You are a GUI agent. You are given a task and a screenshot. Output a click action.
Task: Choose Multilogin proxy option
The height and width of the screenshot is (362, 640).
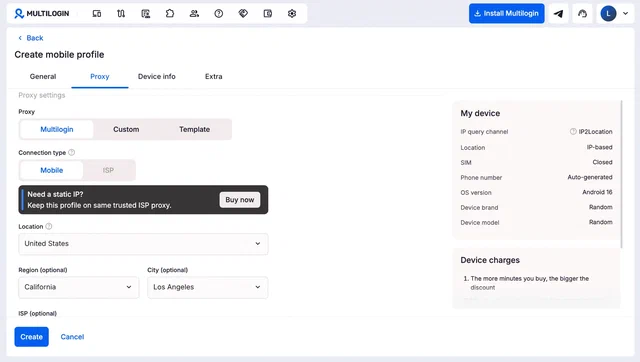point(57,129)
